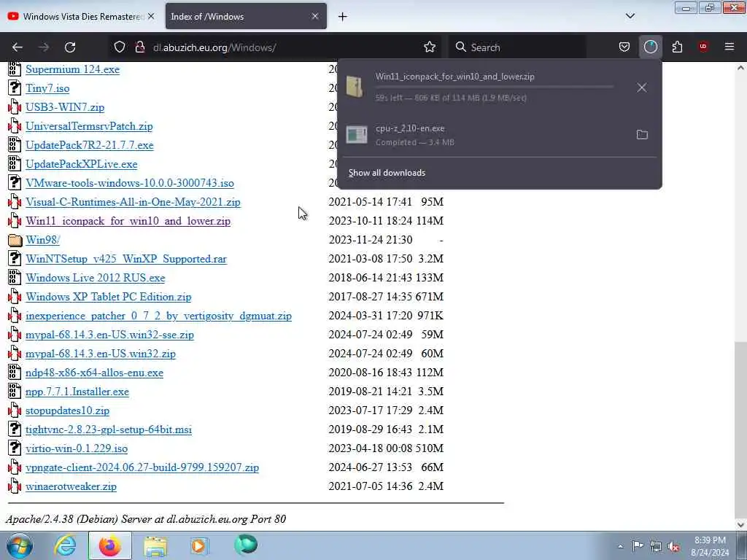Click the npp.7.7.1.Installer.exe link
The image size is (747, 560).
coord(77,392)
